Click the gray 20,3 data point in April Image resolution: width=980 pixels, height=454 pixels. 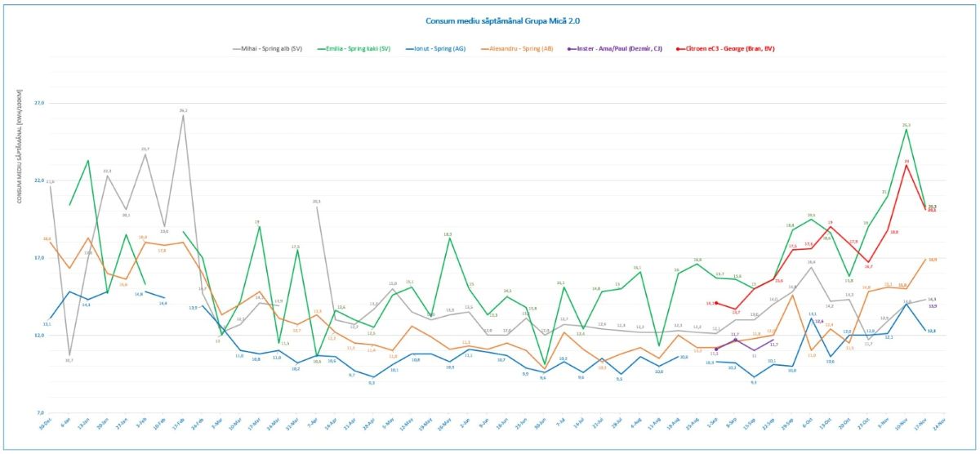[x=316, y=207]
